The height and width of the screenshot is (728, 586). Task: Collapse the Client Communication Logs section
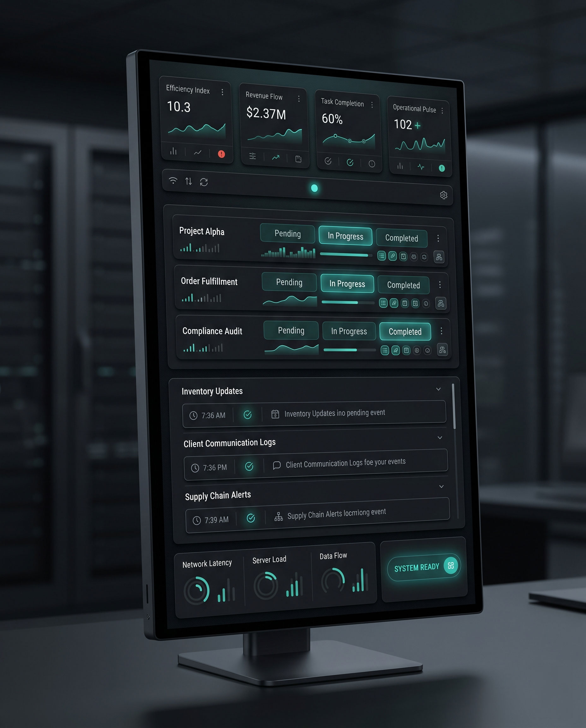click(x=440, y=438)
